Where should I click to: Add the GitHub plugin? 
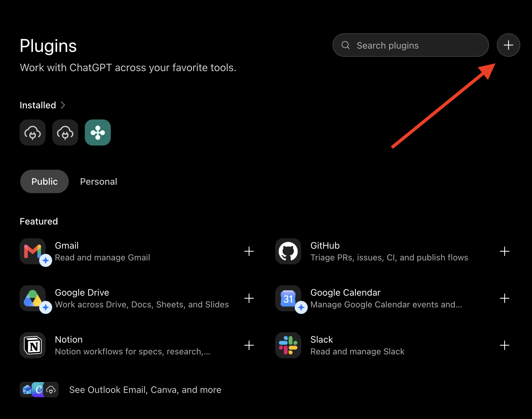coord(505,251)
